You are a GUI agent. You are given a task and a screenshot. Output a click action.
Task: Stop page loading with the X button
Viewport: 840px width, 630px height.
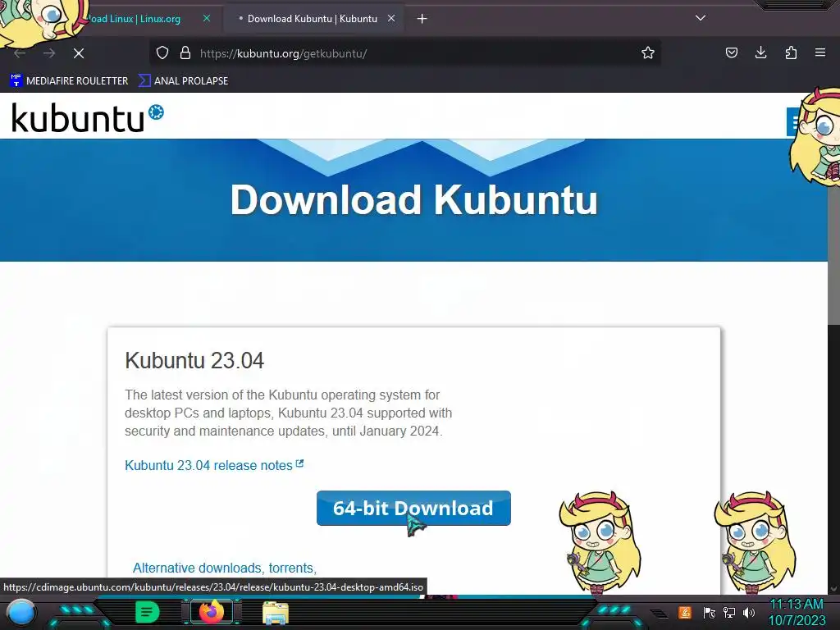pyautogui.click(x=79, y=53)
